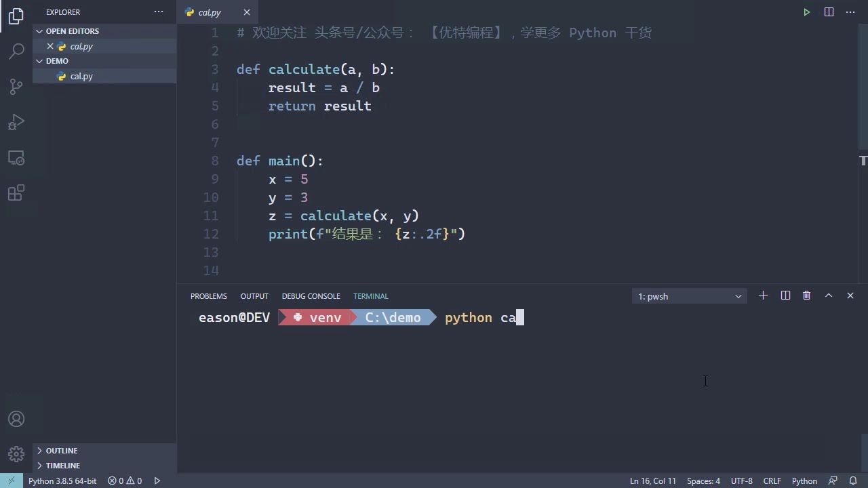Open notifications bell in status bar

coord(853,481)
